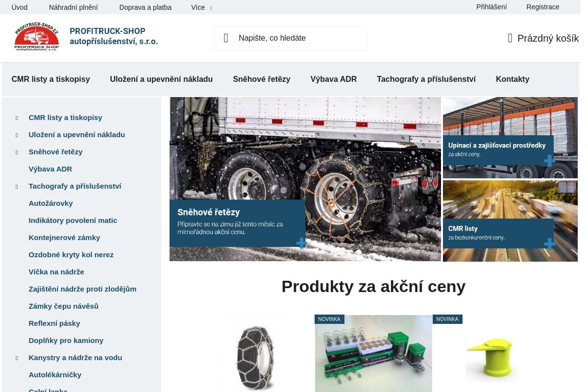Screen dimensions: 588x392
Task: Expand CMR listy a tiskopisy sidebar category
Action: [x=18, y=118]
